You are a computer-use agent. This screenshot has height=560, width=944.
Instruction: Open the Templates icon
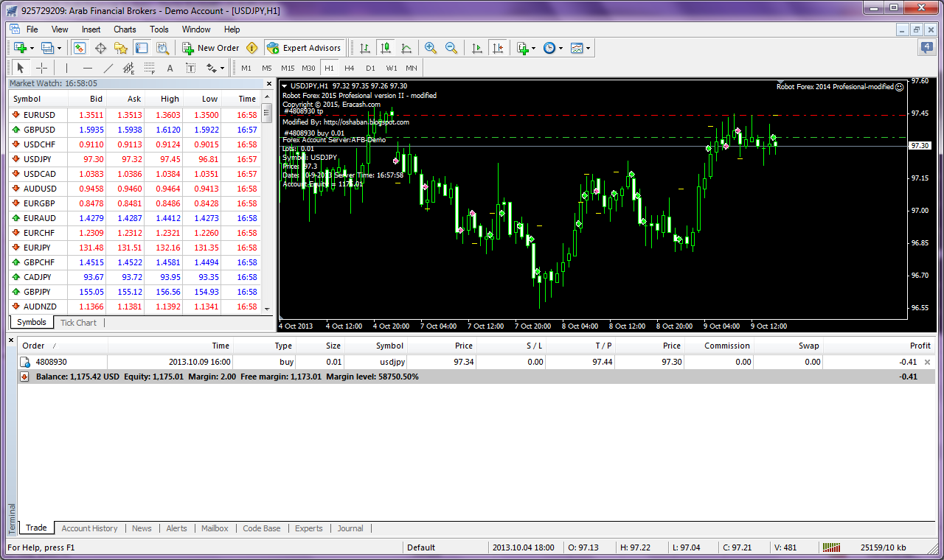577,48
